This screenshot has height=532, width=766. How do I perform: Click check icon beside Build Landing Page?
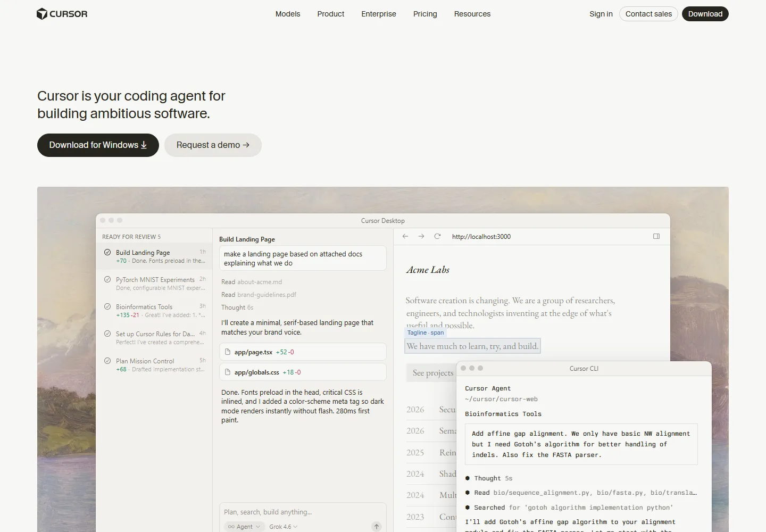(107, 252)
